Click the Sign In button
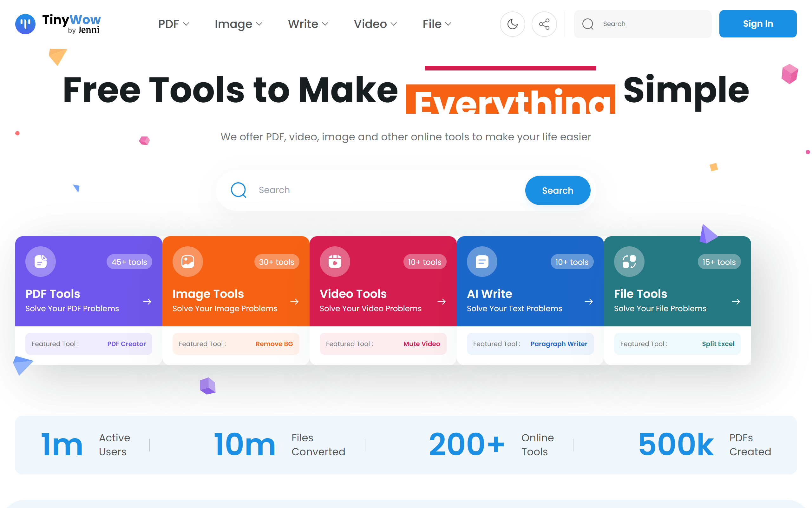This screenshot has height=508, width=812. pyautogui.click(x=758, y=24)
